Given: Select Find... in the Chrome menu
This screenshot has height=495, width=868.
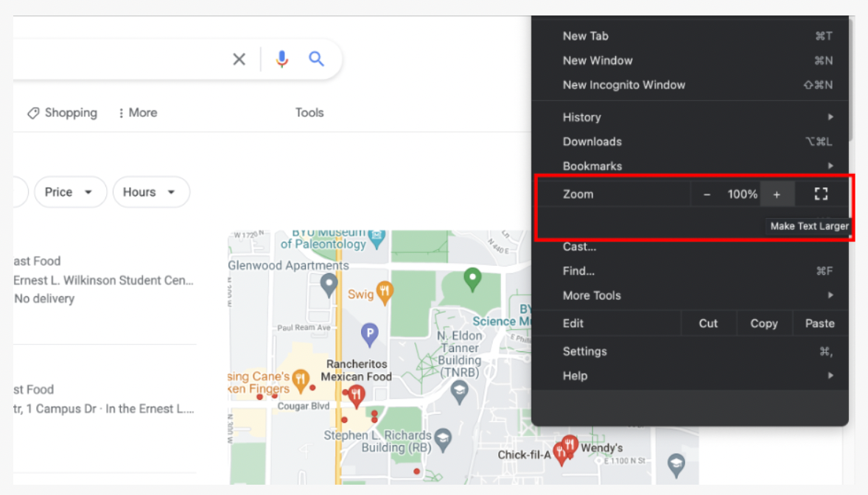Looking at the screenshot, I should pos(690,271).
